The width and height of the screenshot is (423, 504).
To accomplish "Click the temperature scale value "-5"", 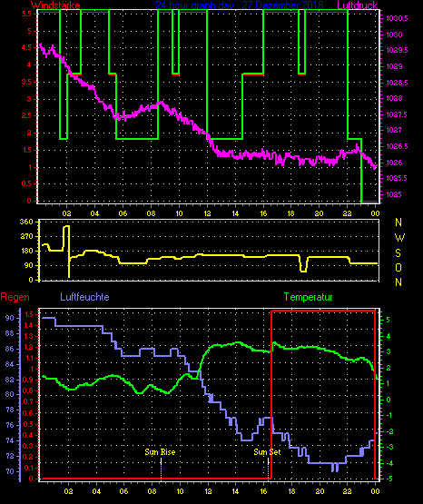I will click(389, 479).
